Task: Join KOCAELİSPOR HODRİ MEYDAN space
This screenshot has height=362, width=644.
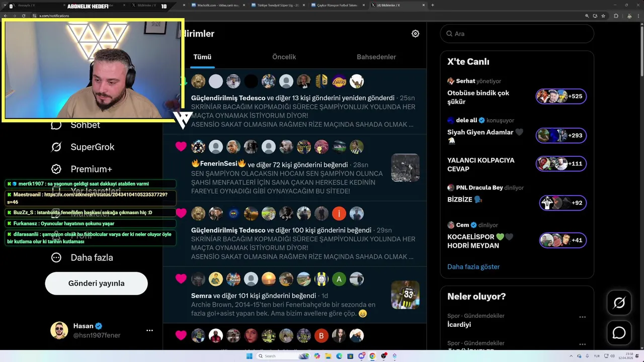Action: pos(562,240)
